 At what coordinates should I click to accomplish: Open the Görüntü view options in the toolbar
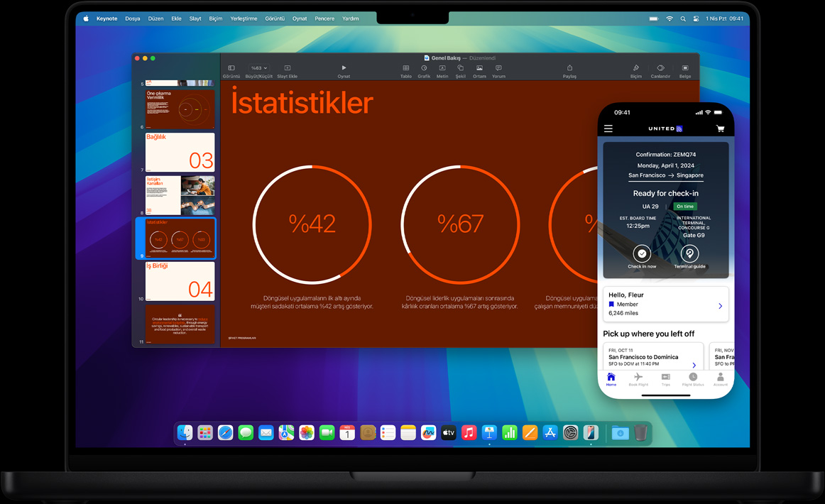click(x=231, y=71)
